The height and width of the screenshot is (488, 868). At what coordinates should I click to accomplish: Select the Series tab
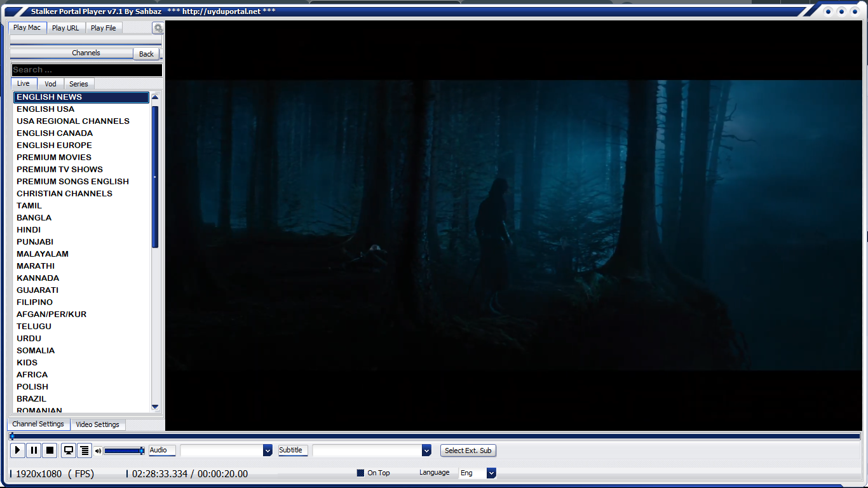(79, 84)
